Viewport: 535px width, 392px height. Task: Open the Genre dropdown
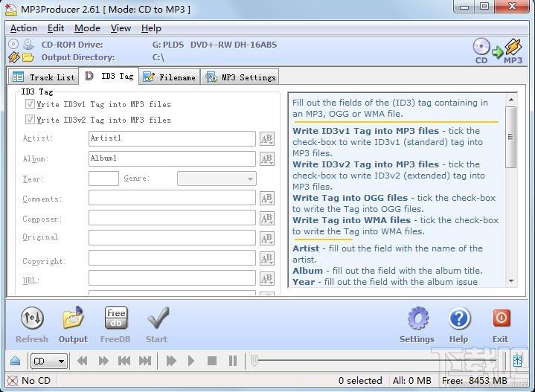217,179
